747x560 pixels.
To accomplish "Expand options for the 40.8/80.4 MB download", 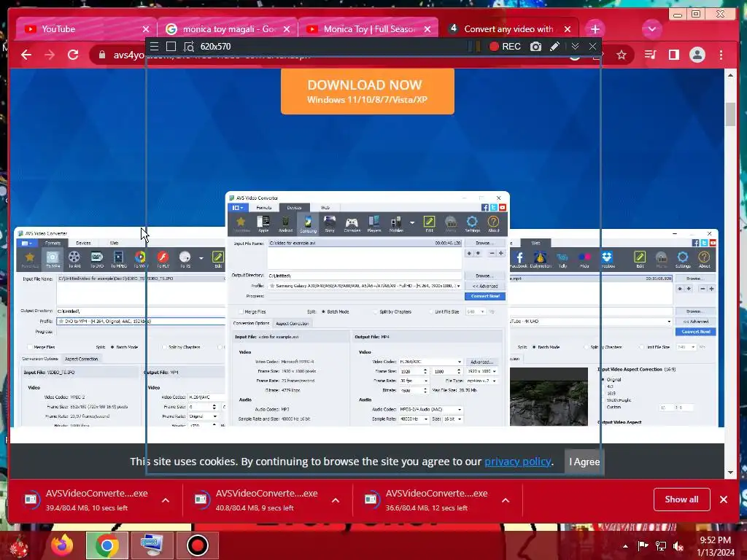I will (x=336, y=500).
